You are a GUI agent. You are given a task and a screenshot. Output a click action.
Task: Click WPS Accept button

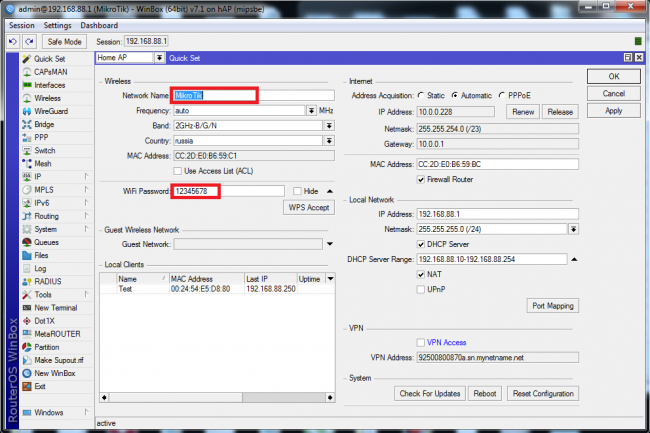coord(309,208)
